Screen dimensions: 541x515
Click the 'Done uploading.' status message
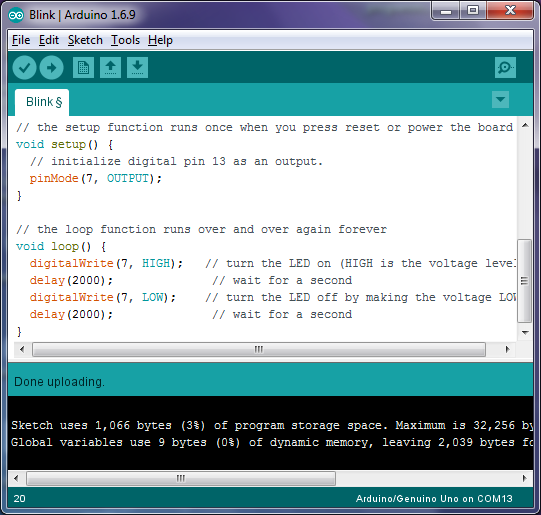pos(59,382)
